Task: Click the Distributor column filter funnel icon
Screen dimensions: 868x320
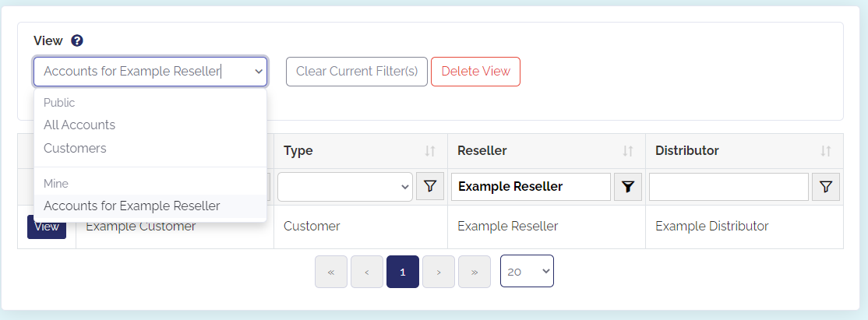Action: (x=826, y=187)
